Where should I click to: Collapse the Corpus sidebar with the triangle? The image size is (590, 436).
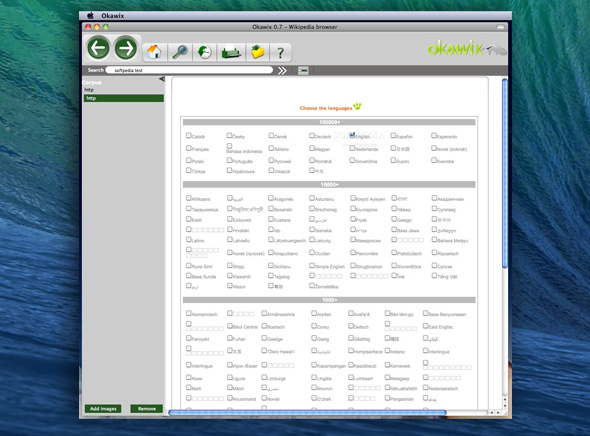tap(161, 79)
